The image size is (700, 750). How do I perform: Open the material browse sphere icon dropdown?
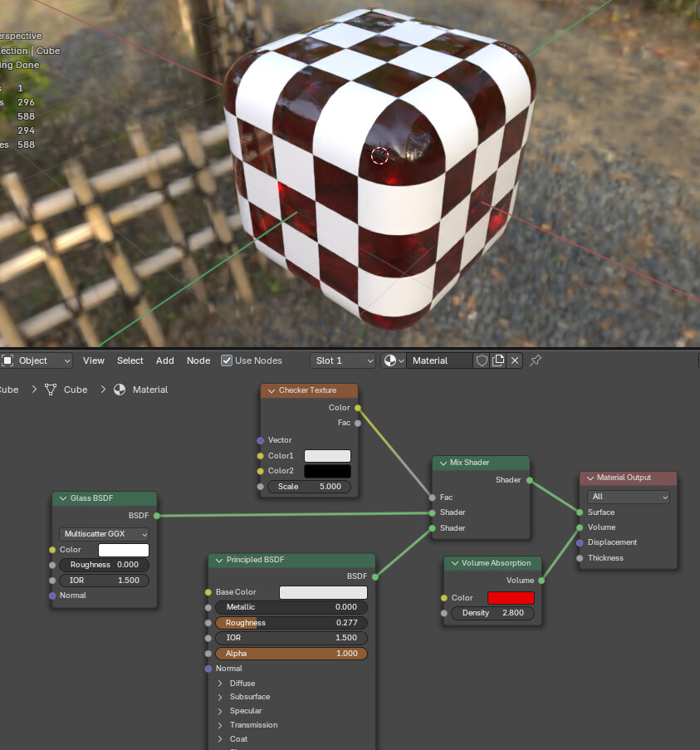pyautogui.click(x=394, y=360)
